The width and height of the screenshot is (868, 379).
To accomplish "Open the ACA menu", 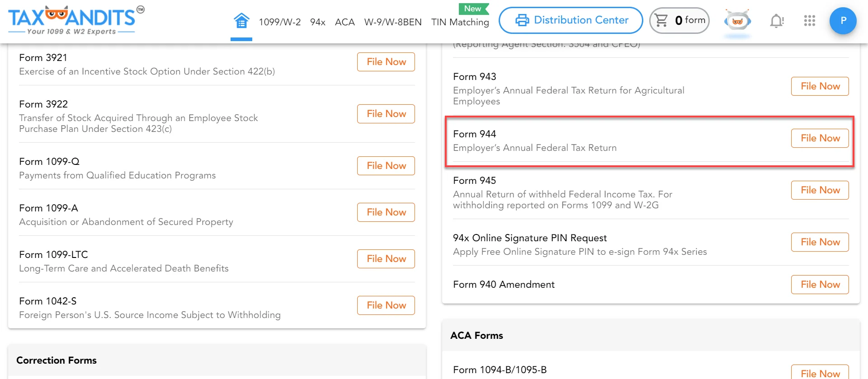I will (345, 22).
